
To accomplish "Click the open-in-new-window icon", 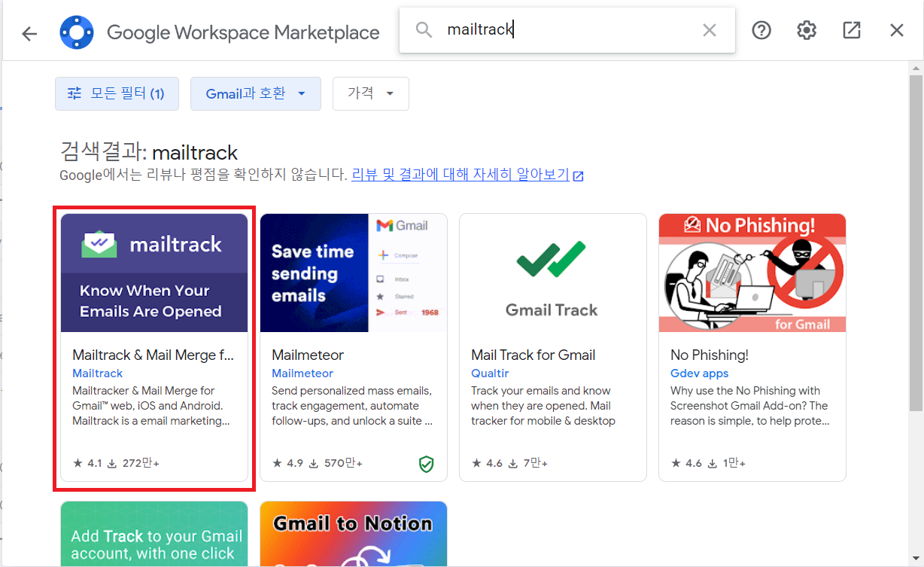I will (851, 30).
